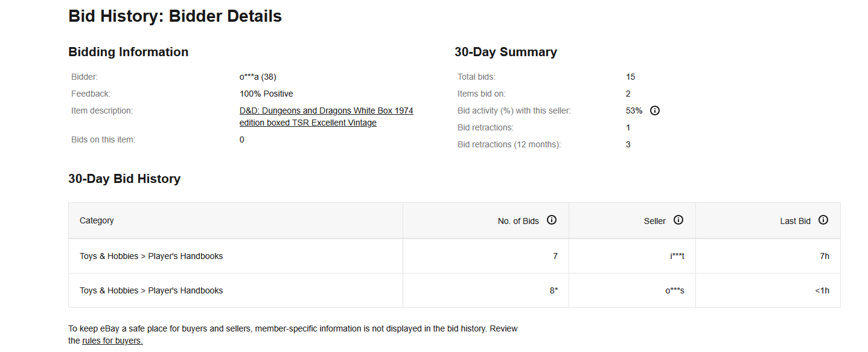Select the Category column header
This screenshot has width=868, height=352.
coord(97,220)
